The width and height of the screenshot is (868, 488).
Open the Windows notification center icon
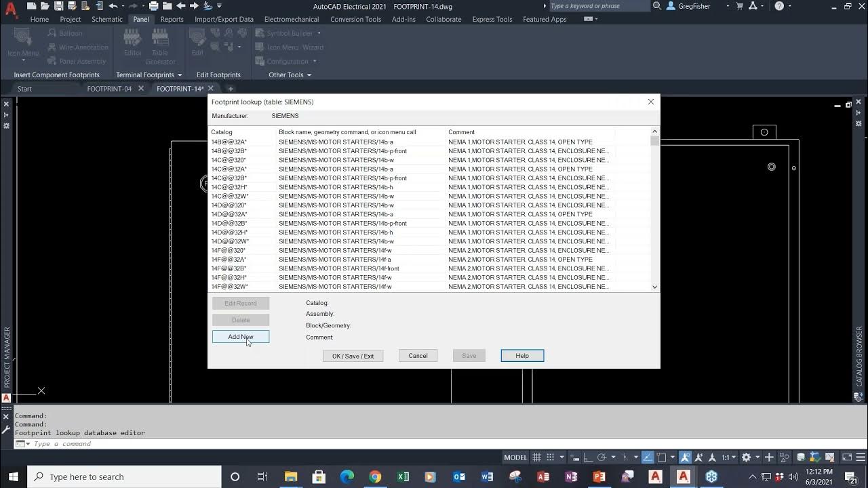(x=852, y=476)
